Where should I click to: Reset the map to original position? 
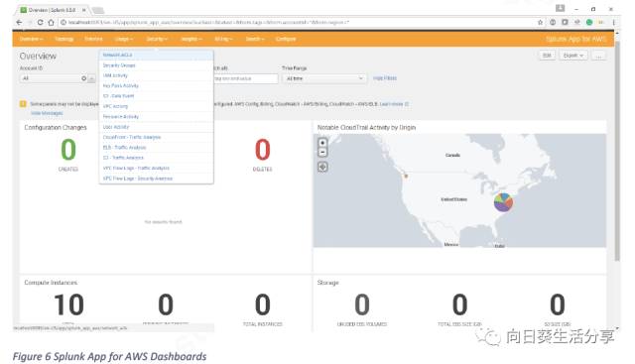tap(322, 167)
